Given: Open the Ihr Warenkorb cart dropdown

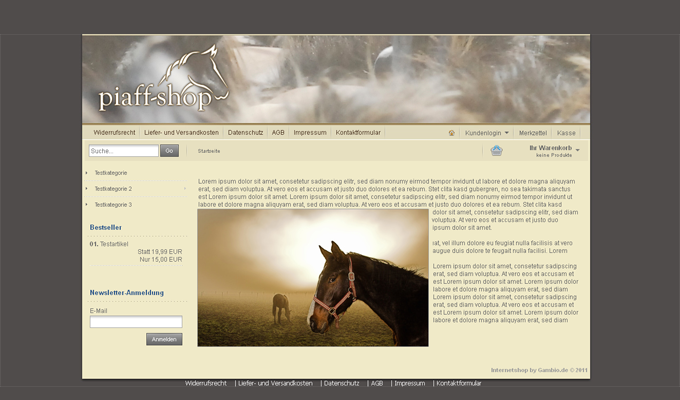Looking at the screenshot, I should 554,151.
